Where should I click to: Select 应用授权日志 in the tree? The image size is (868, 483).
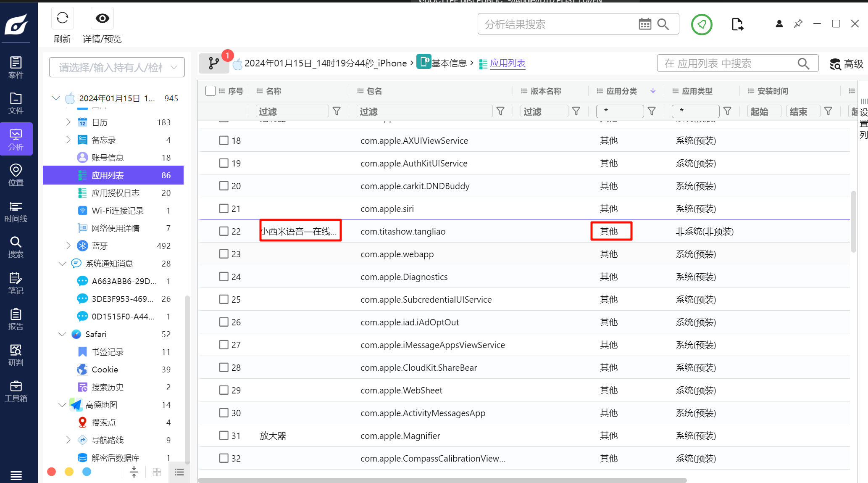(115, 193)
